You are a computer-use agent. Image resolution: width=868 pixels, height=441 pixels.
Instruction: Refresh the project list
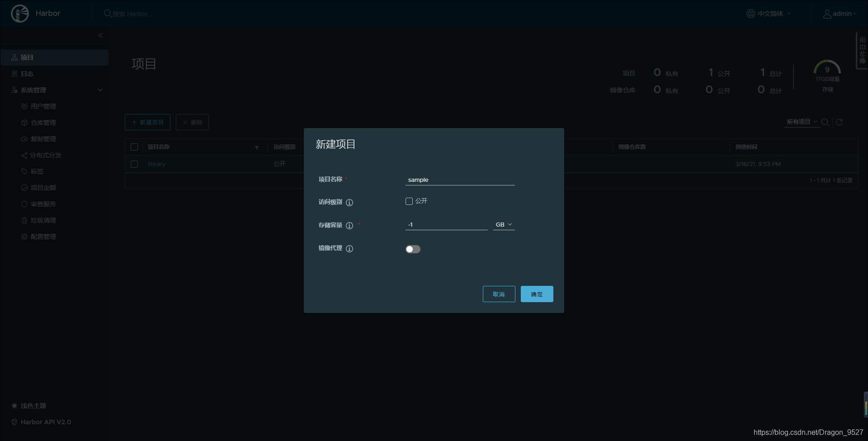pos(839,122)
